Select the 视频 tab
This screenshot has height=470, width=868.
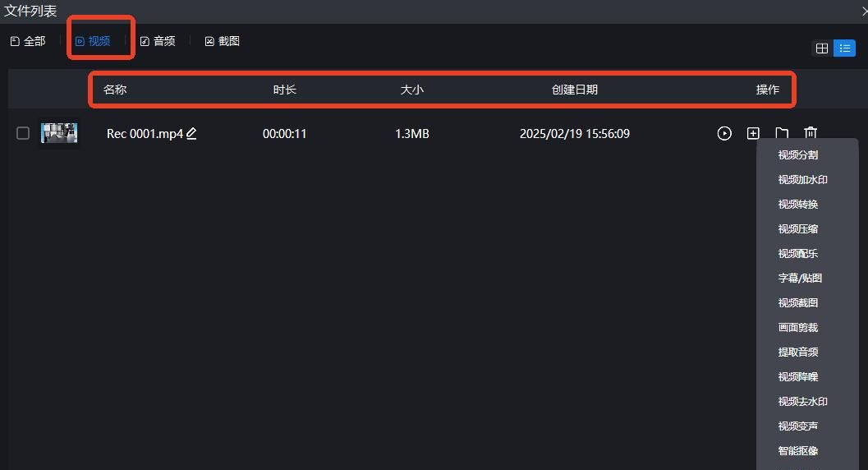click(x=93, y=41)
